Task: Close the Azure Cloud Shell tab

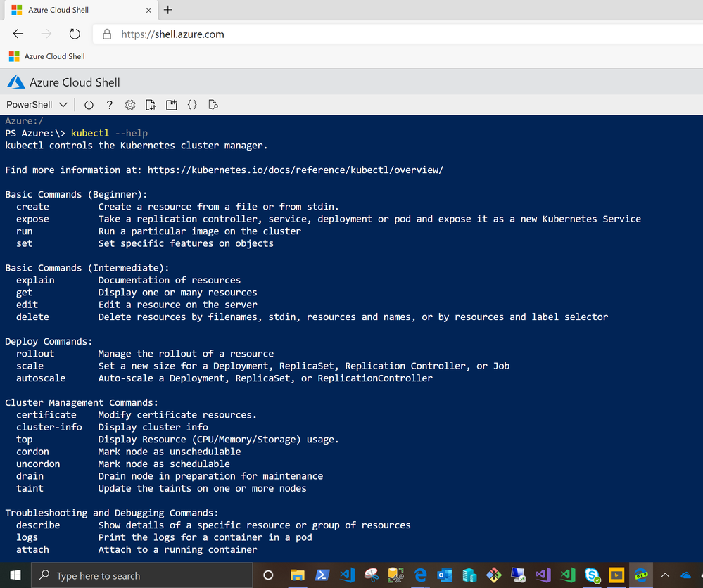Action: (148, 10)
